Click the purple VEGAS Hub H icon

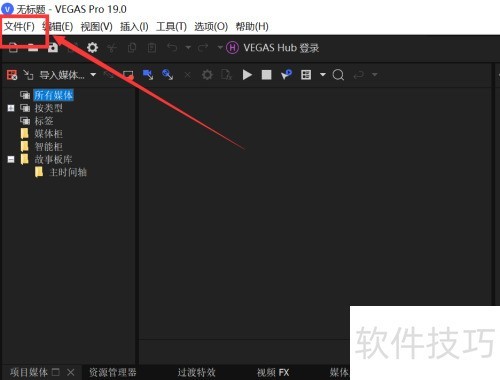[232, 48]
